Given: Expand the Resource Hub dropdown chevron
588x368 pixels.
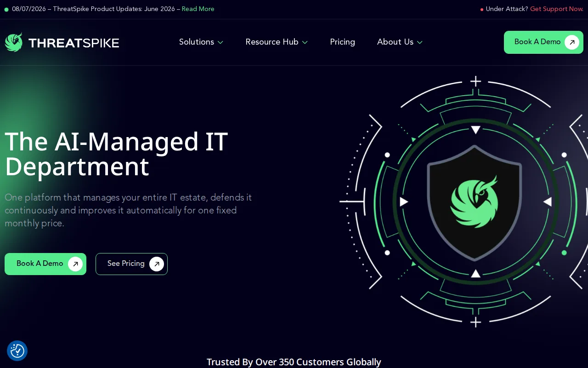Looking at the screenshot, I should coord(305,42).
